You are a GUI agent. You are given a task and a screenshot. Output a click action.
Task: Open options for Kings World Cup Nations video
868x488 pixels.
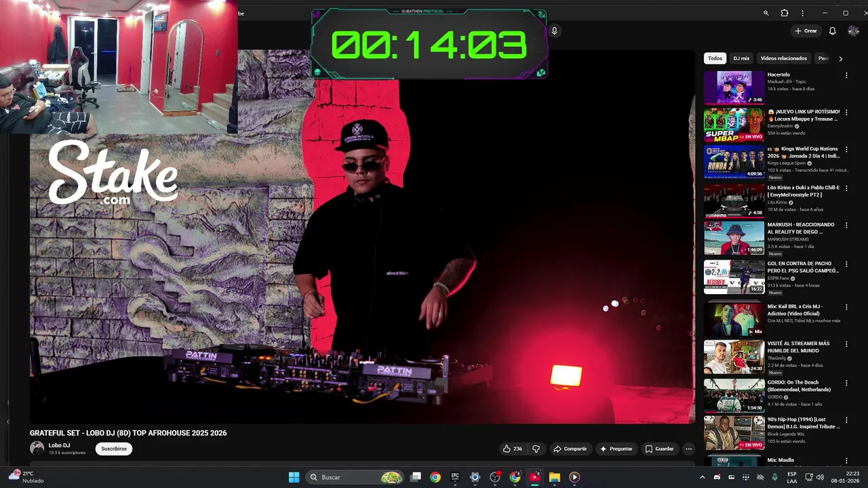846,150
